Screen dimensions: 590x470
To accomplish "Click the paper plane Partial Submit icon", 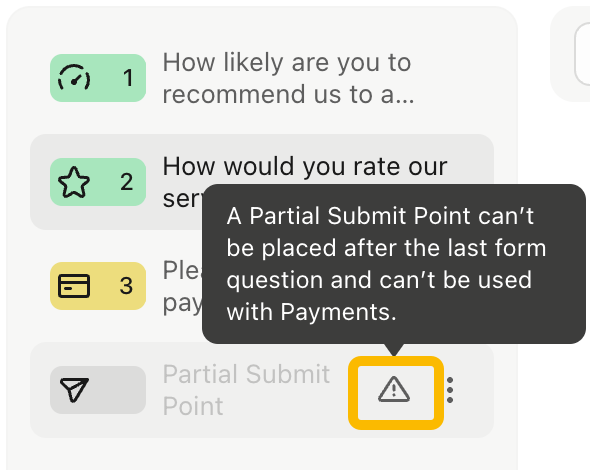I will (74, 390).
